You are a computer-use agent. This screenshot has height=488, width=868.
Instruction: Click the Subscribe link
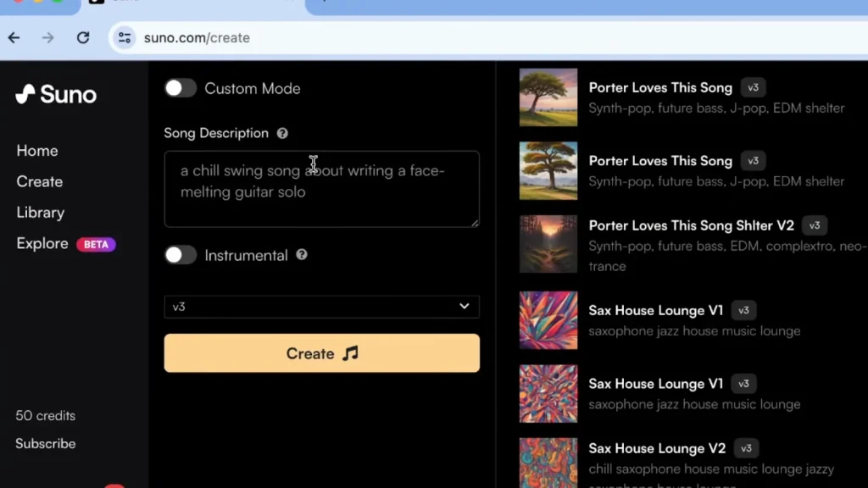coord(46,444)
